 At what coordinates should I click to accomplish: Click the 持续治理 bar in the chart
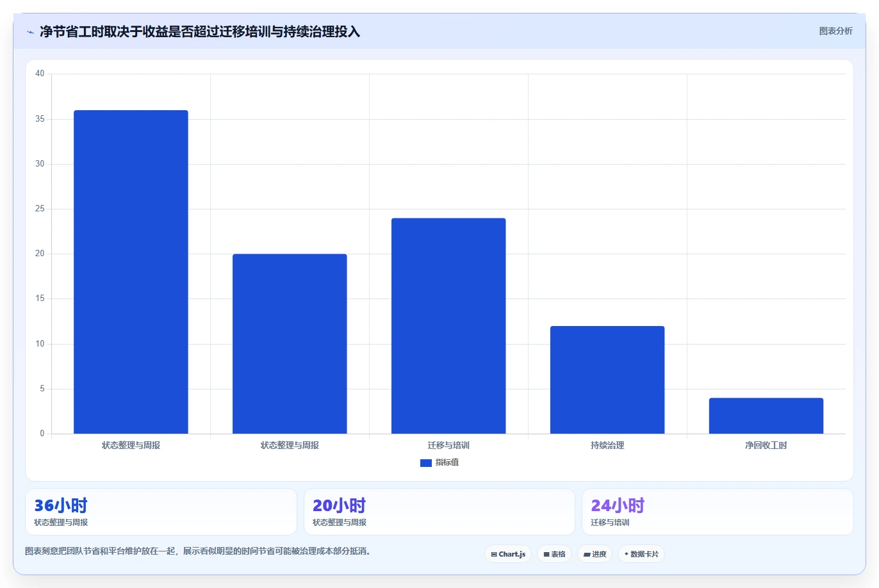point(607,380)
